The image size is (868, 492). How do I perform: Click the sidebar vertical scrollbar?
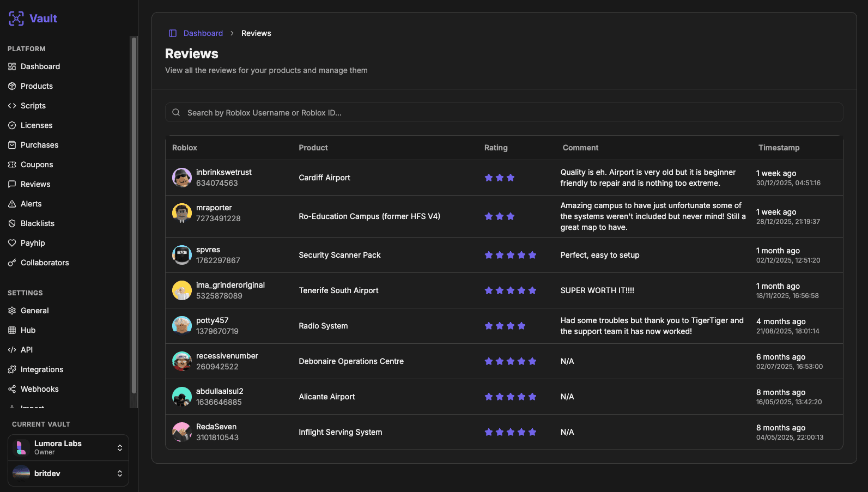(x=134, y=215)
